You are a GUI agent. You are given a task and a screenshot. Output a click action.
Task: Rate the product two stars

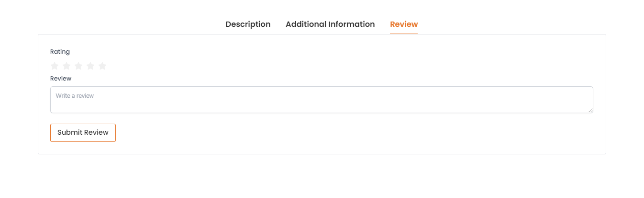coord(67,66)
